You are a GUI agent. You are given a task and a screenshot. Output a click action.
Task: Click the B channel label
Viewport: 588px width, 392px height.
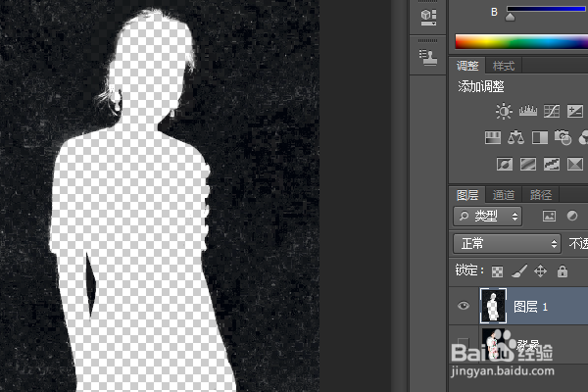pos(494,12)
